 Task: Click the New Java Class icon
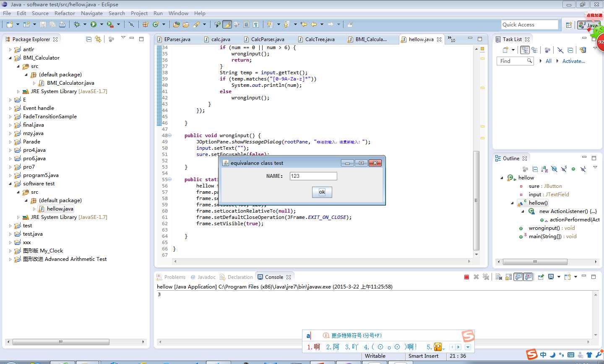click(x=156, y=24)
